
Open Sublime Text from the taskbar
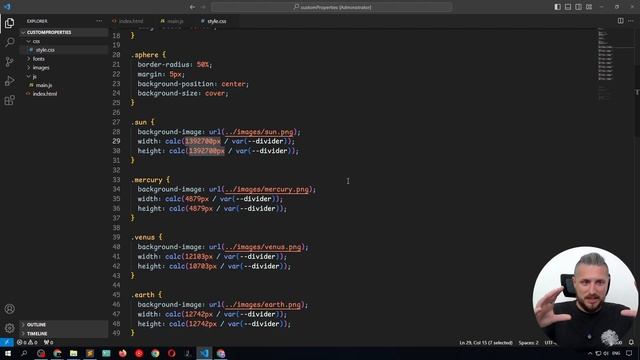(90, 353)
